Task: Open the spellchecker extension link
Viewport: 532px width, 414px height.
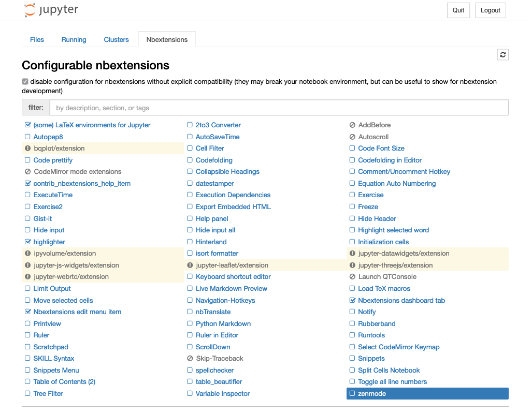Action: pyautogui.click(x=214, y=370)
